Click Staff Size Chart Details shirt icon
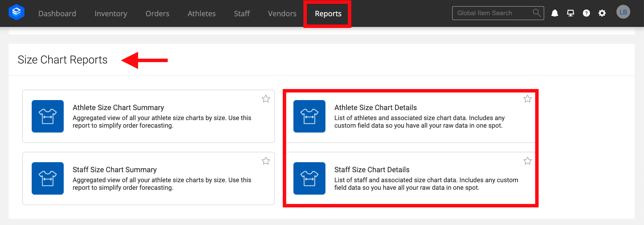The width and height of the screenshot is (644, 225). point(309,178)
